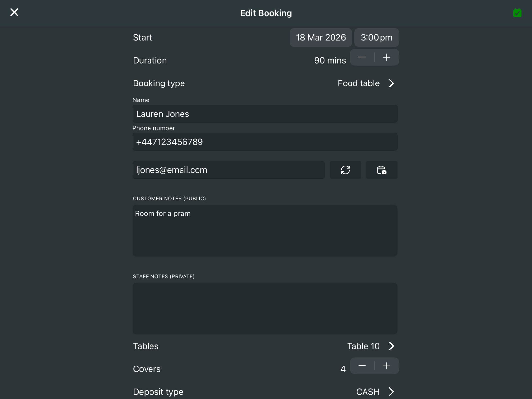The height and width of the screenshot is (399, 532).
Task: Expand Tables chevron next to Table 10
Action: (391, 346)
